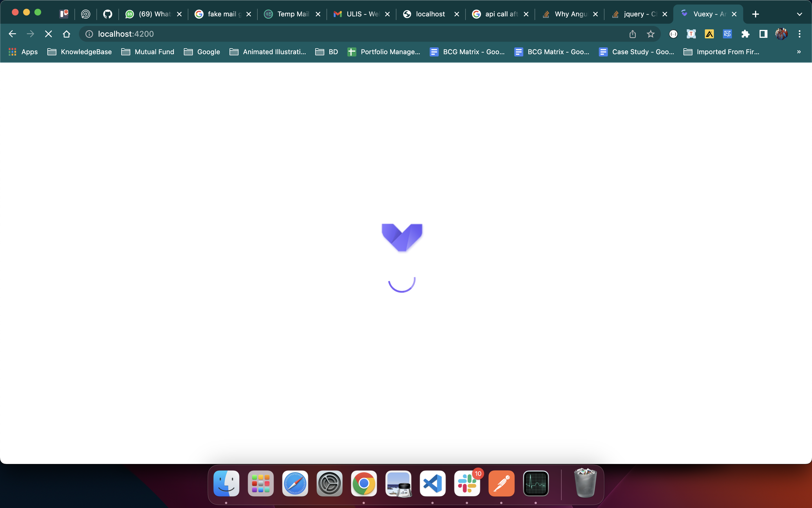Expand the tab search dropdown
The image size is (812, 508).
[800, 14]
